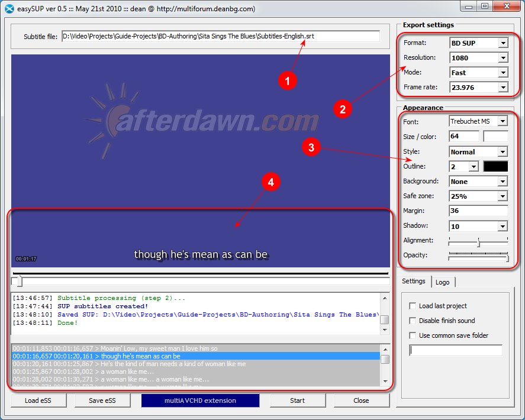Click the black outline color swatch
This screenshot has height=420, width=525.
(x=495, y=166)
